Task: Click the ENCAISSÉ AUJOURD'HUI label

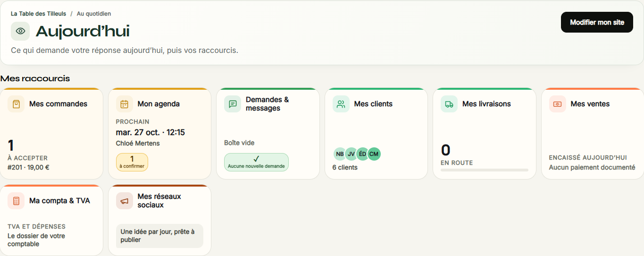Action: 588,158
